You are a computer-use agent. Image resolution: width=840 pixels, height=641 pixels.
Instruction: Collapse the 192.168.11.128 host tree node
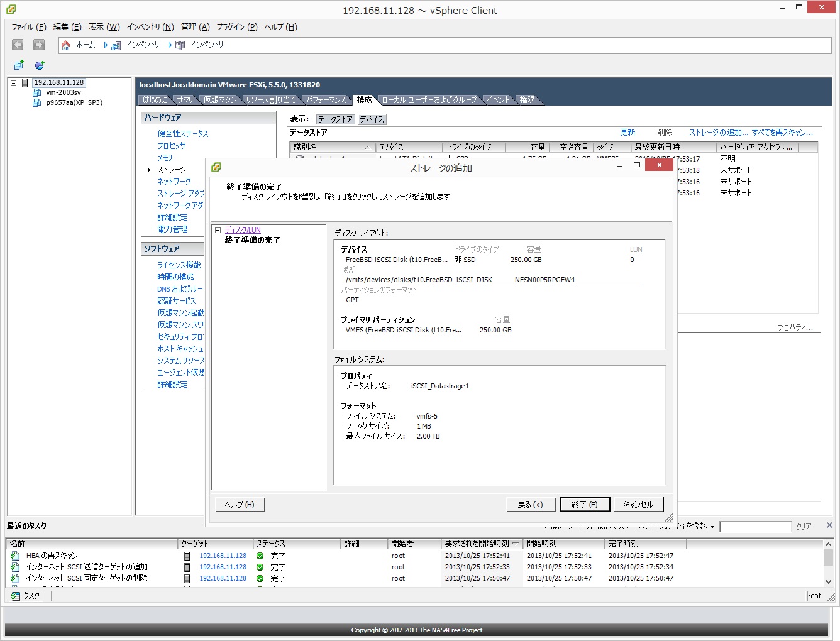tap(13, 83)
